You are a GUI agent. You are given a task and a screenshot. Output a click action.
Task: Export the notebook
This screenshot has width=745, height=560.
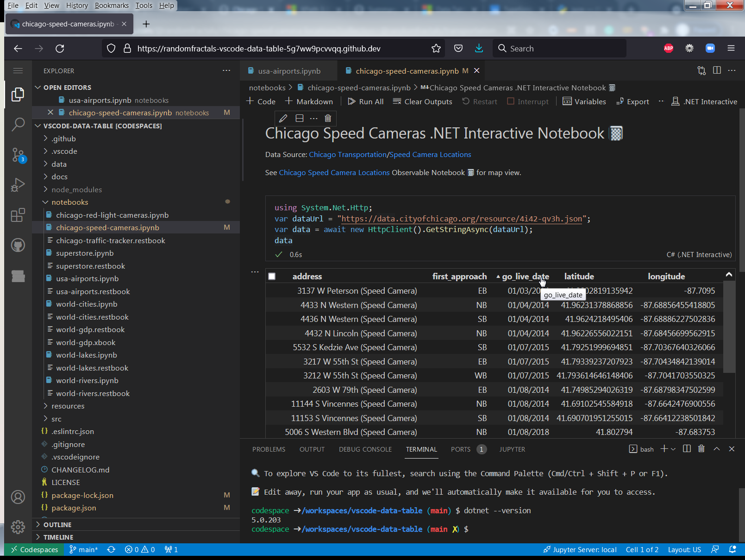point(632,101)
